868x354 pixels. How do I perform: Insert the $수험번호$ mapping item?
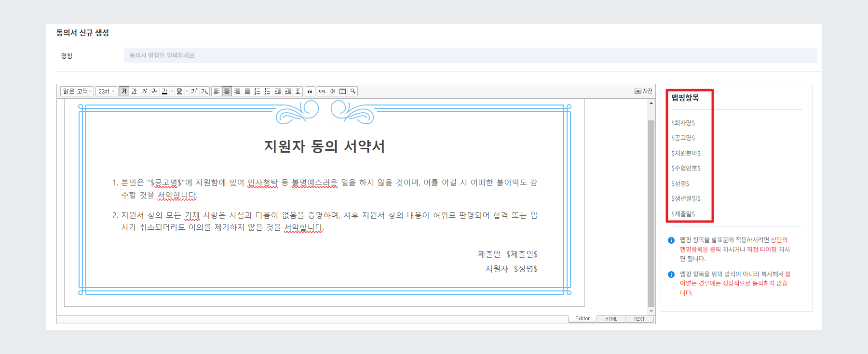click(x=686, y=168)
